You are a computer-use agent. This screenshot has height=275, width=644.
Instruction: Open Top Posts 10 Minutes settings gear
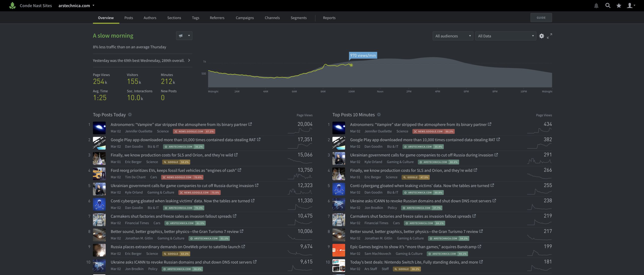(x=379, y=115)
